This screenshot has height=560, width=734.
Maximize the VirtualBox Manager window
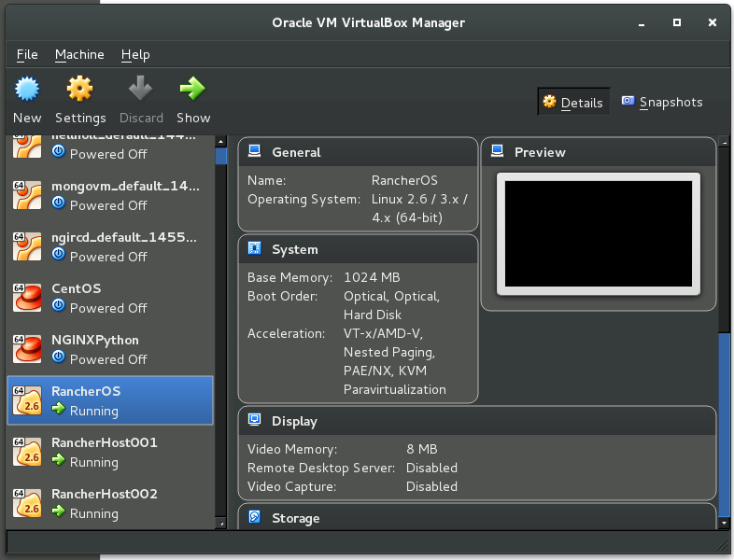pyautogui.click(x=677, y=22)
